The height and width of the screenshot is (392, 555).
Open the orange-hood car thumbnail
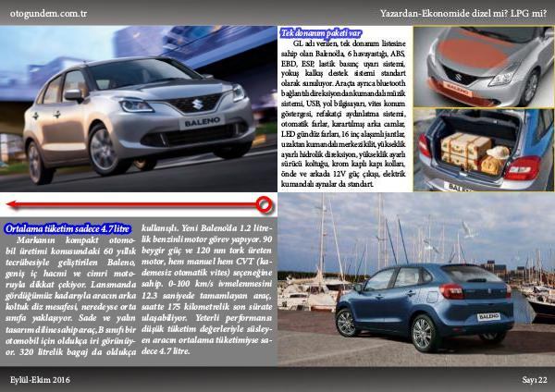coord(483,66)
